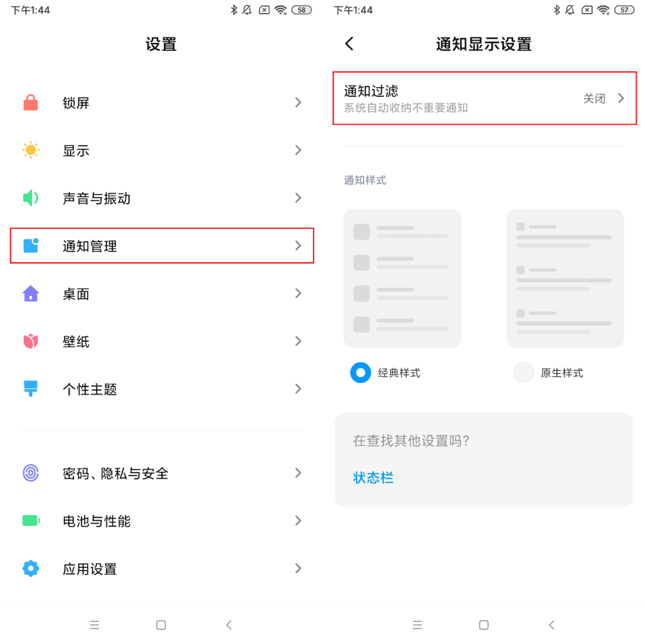Open the 壁纸 settings entry

[x=162, y=341]
